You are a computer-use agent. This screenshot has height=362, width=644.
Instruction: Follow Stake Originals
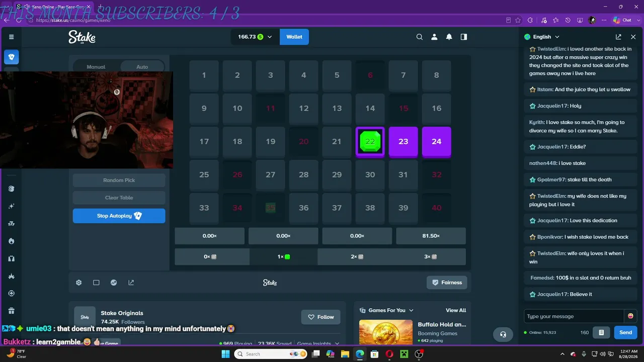coord(321,317)
